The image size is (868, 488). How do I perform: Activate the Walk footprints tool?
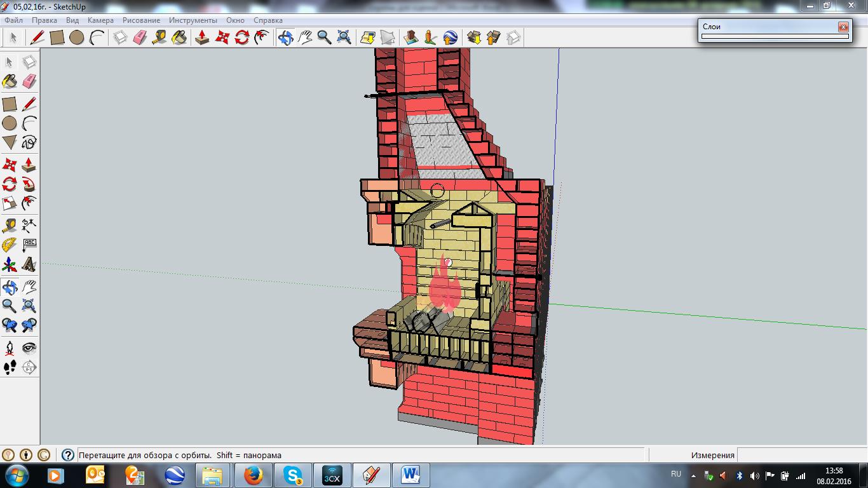10,367
